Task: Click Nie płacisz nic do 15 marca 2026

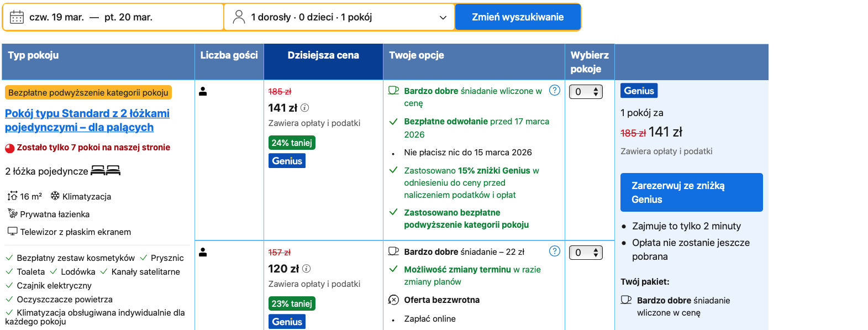Action: (x=468, y=153)
